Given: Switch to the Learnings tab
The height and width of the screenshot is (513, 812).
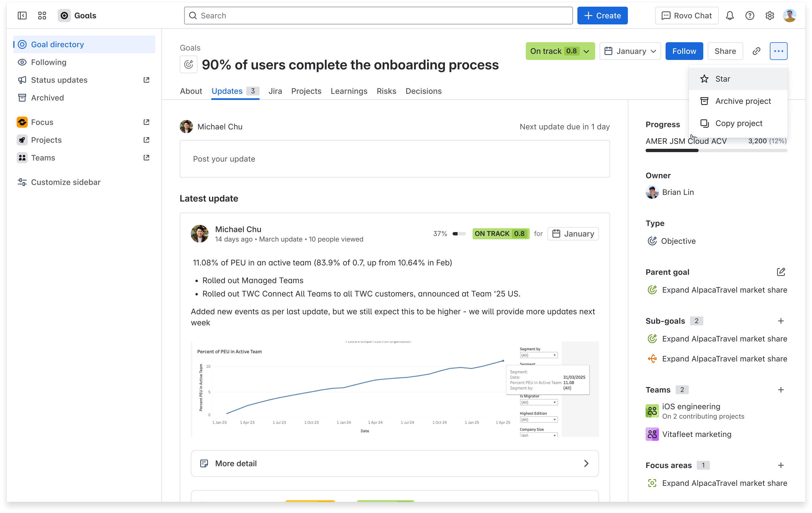Looking at the screenshot, I should tap(349, 91).
